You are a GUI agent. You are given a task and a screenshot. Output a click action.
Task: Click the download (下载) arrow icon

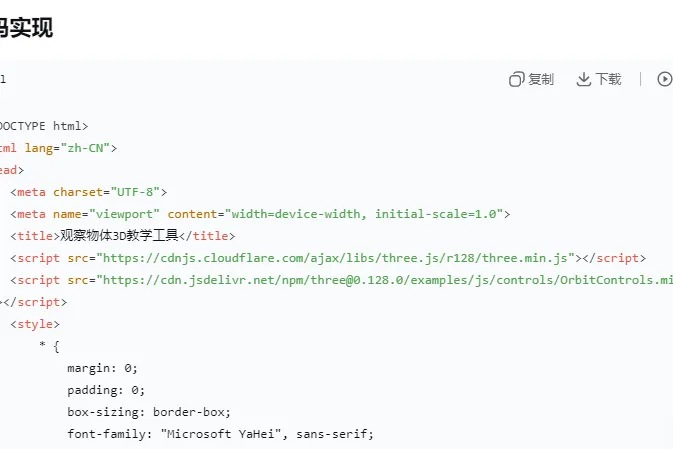(584, 79)
